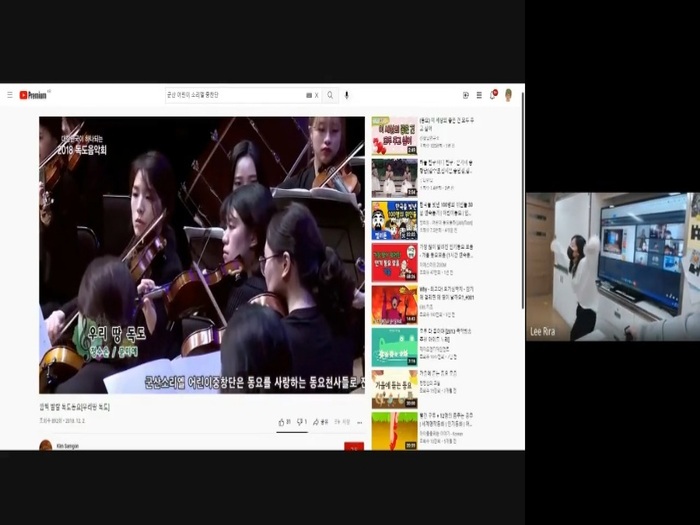The width and height of the screenshot is (700, 525).
Task: Open the video title below the player
Action: (x=75, y=407)
